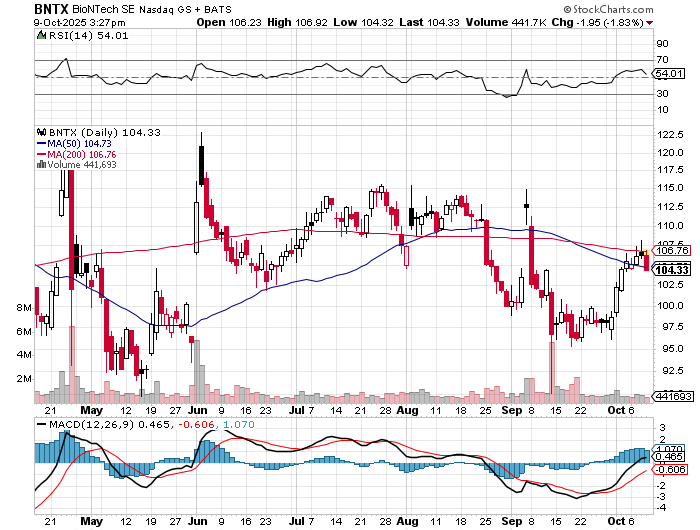Click the red 106.76 price tag on axis
Viewport: 700px width, 530px height.
671,250
